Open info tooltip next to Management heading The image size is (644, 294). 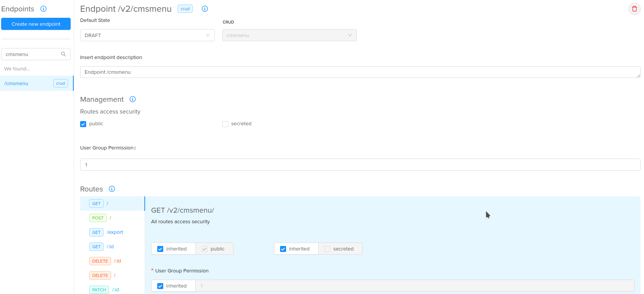coord(133,99)
